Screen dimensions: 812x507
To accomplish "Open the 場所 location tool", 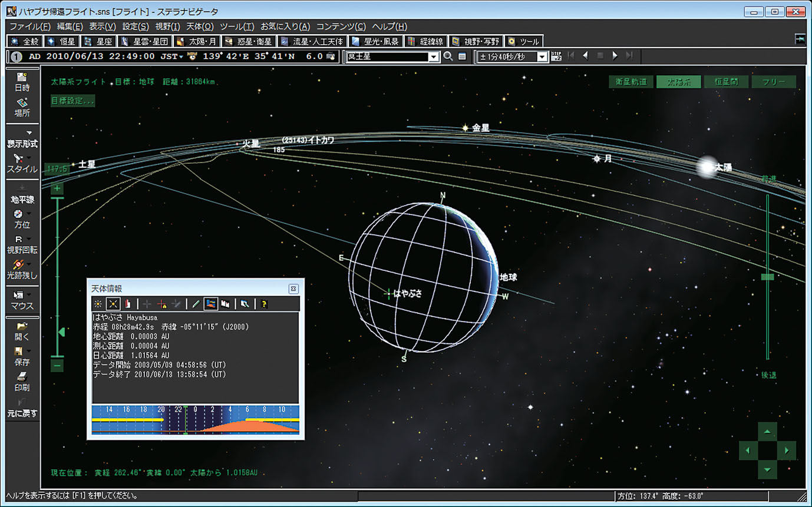I will point(22,107).
